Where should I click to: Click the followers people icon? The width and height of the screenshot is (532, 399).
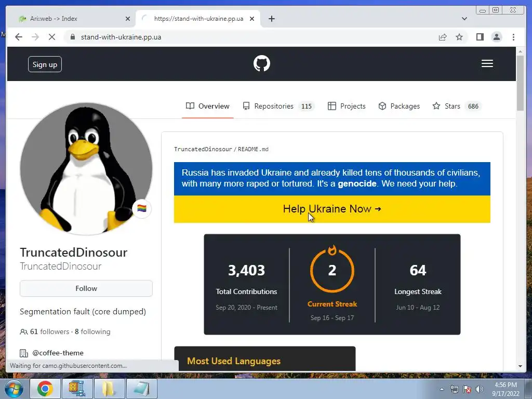pyautogui.click(x=24, y=332)
